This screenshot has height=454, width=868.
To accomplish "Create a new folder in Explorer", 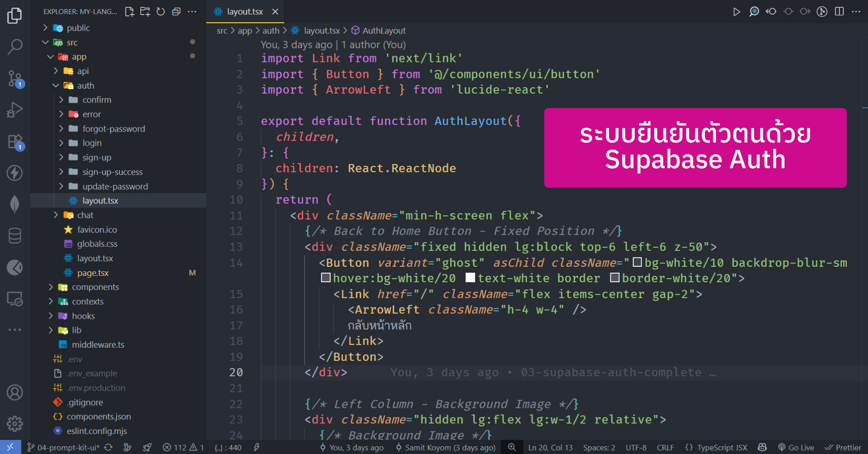I will click(x=145, y=12).
